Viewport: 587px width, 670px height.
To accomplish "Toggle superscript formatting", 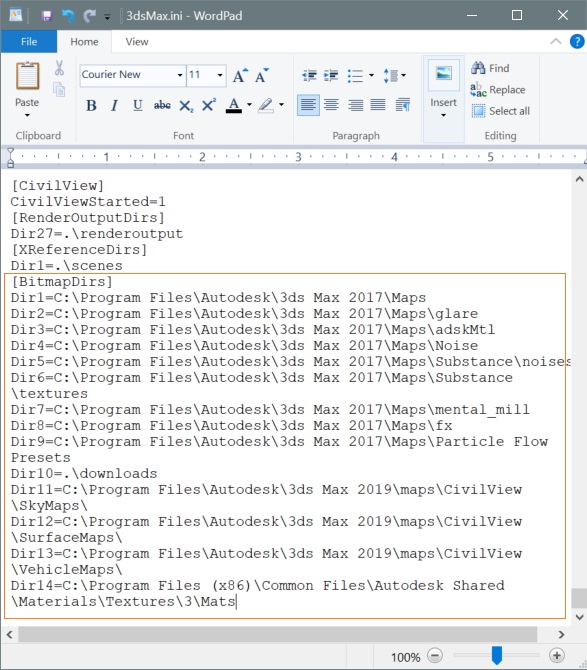I will click(209, 105).
